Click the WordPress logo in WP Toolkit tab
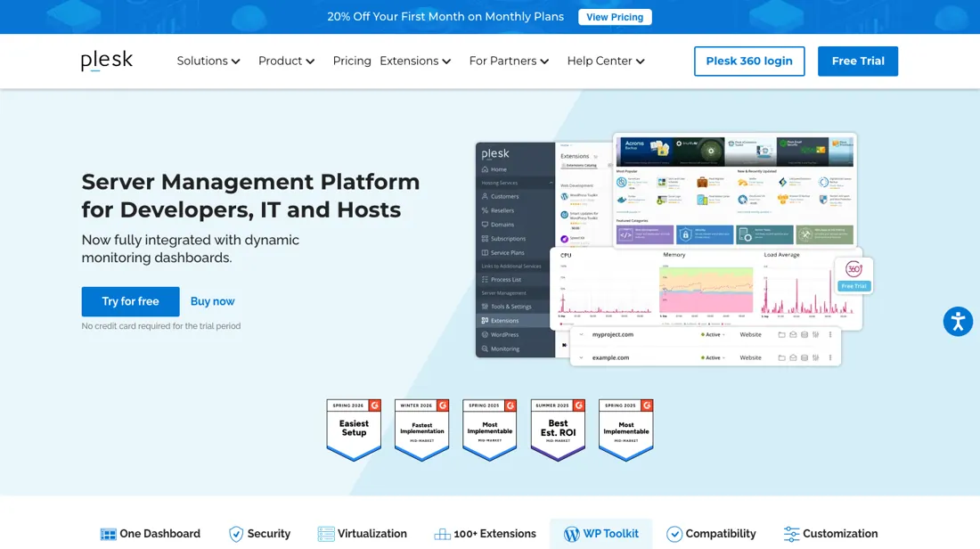 click(x=571, y=534)
